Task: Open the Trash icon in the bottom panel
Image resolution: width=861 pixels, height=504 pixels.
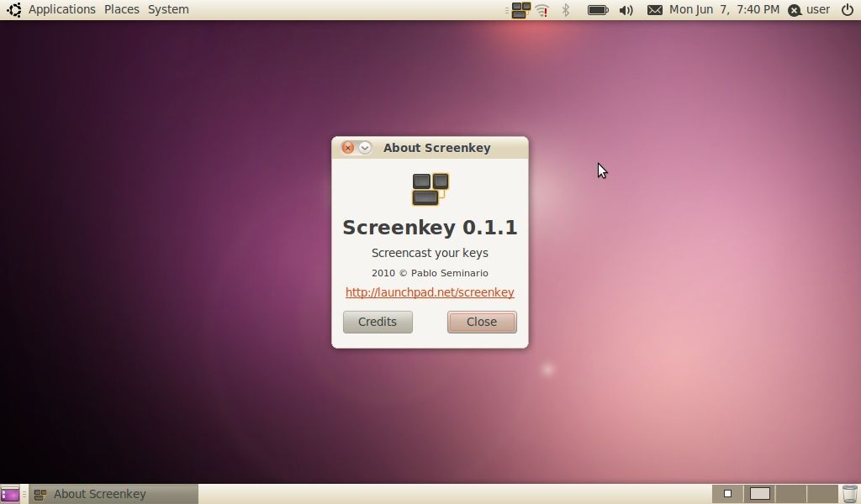Action: pyautogui.click(x=849, y=492)
